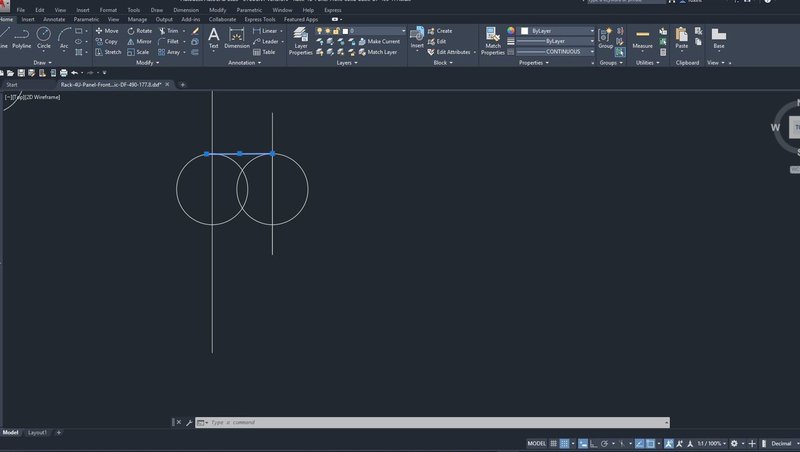This screenshot has width=800, height=452.
Task: Click the Plot printer icon in quick access
Action: (x=64, y=73)
